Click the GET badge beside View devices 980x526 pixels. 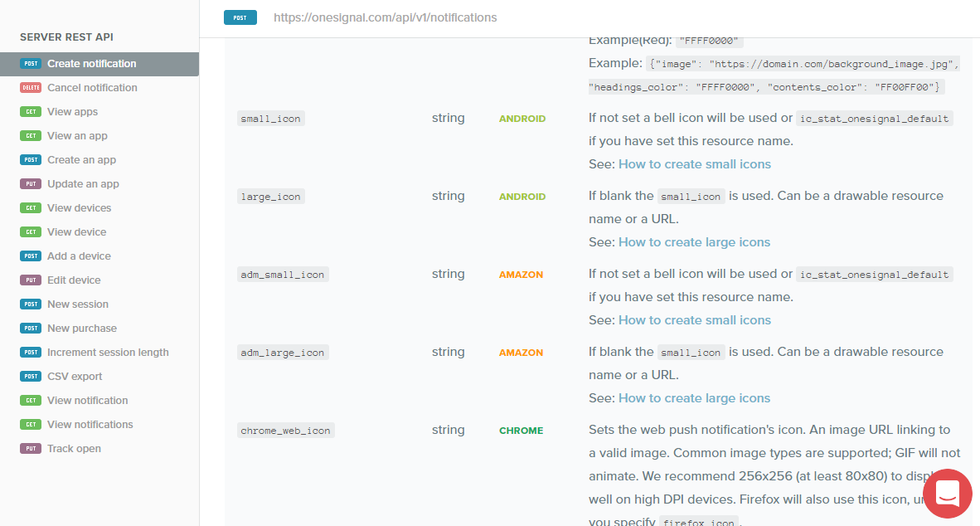pyautogui.click(x=29, y=207)
